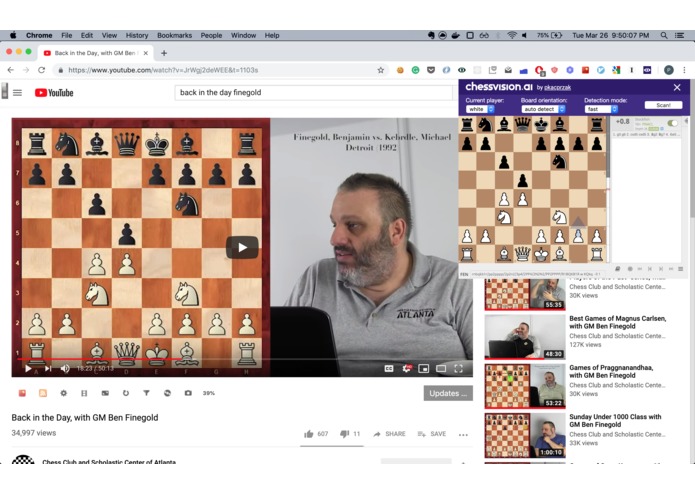
Task: Toggle closed captions CC button
Action: (389, 368)
